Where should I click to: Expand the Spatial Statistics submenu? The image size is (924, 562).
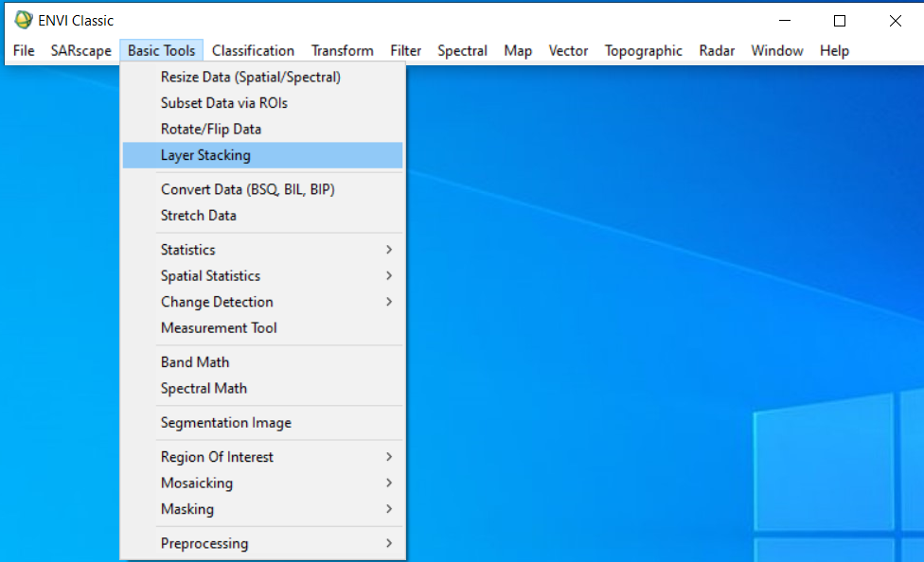[x=263, y=275]
